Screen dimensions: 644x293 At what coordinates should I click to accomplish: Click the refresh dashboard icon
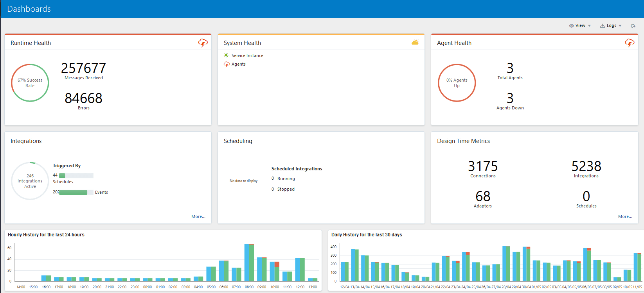(x=633, y=26)
